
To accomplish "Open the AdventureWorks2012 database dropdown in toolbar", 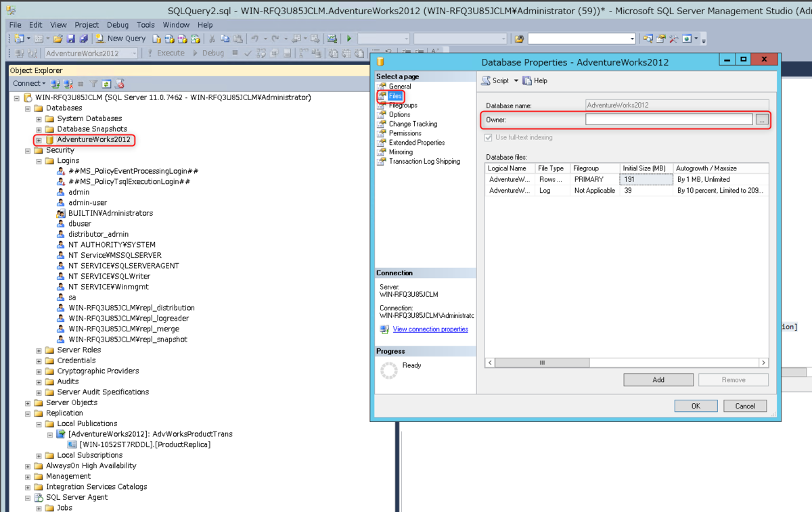I will pyautogui.click(x=134, y=53).
